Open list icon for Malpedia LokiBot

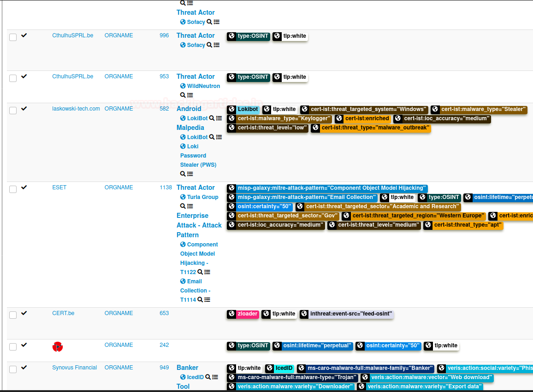click(219, 137)
